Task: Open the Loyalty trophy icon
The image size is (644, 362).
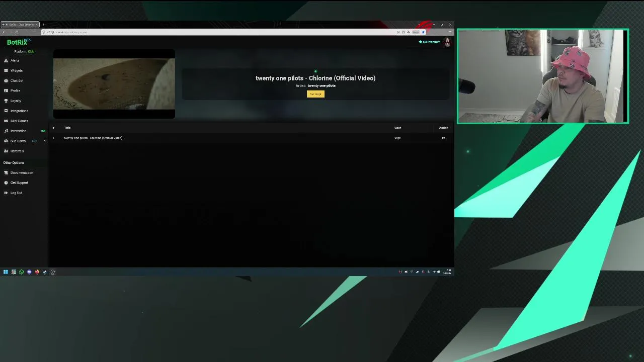Action: (x=6, y=101)
